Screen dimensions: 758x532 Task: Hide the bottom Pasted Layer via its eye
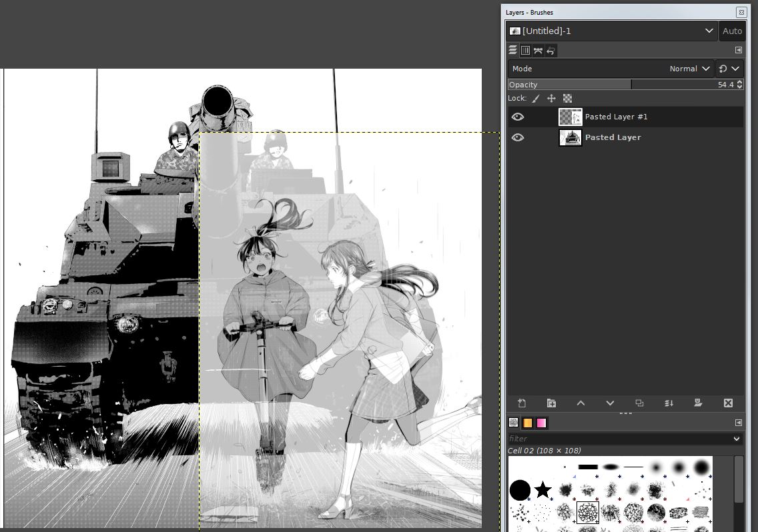[x=518, y=138]
